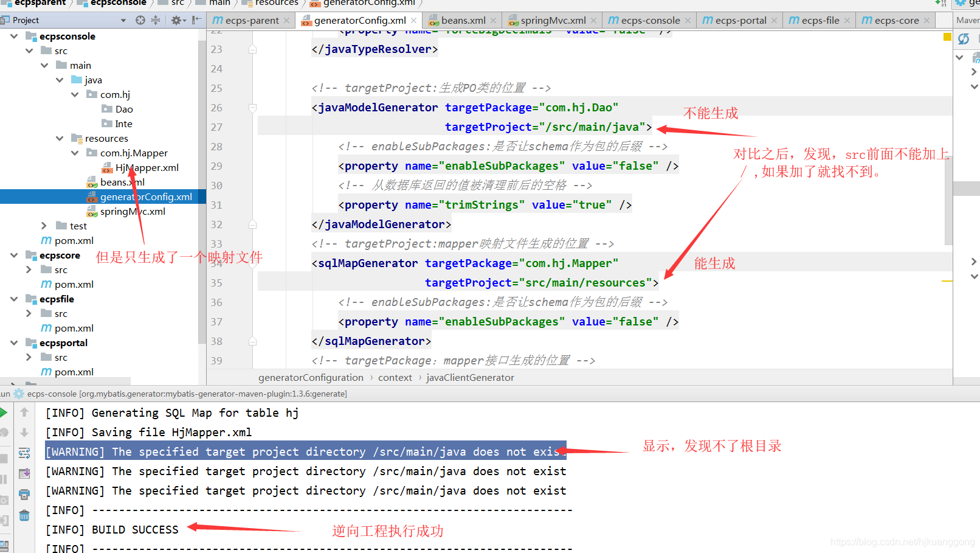
Task: Jump down the stack trace arrow
Action: (x=24, y=433)
